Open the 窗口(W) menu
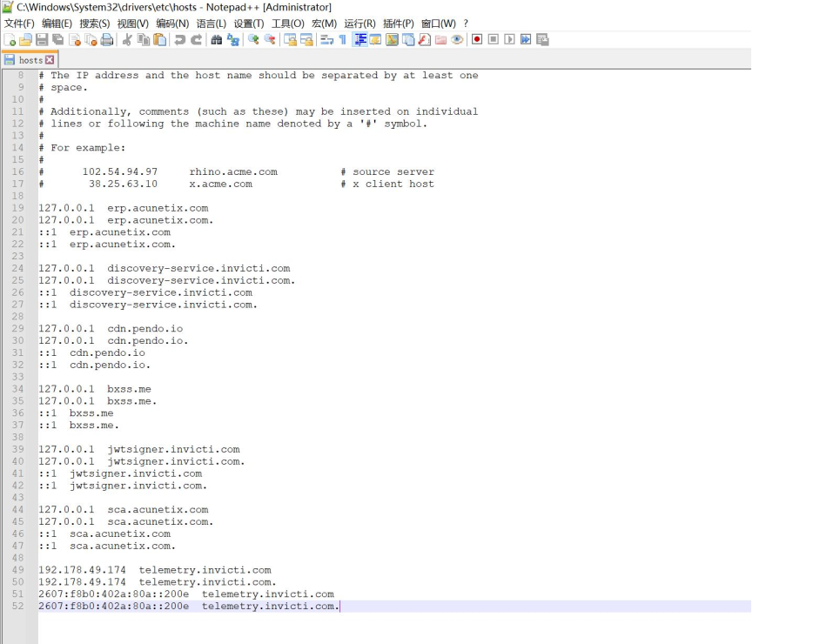 [x=438, y=23]
